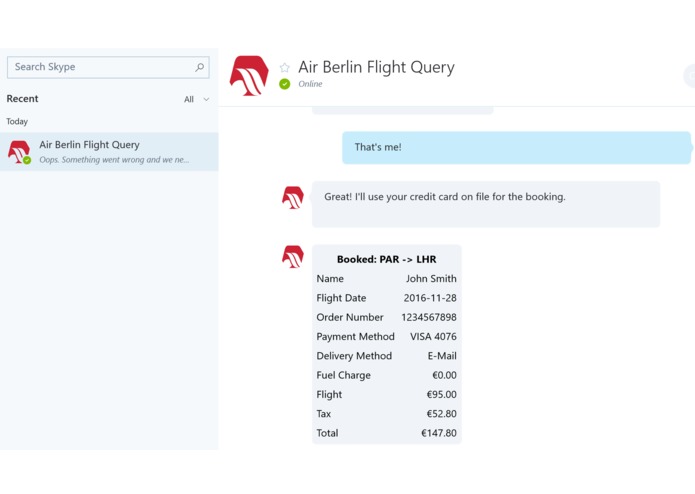Click the "That's me!" message bubble
This screenshot has width=695, height=494.
(x=516, y=148)
